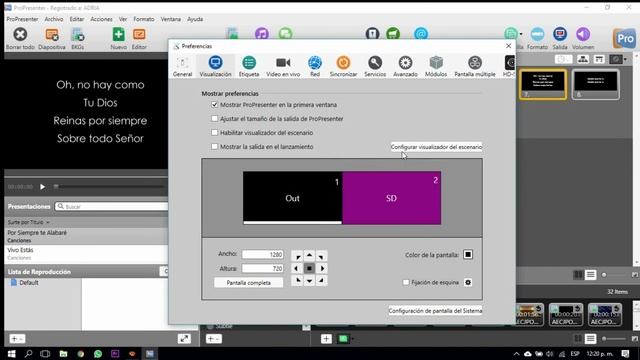Select the purple SD screen 2
This screenshot has width=640, height=360.
[x=391, y=198]
